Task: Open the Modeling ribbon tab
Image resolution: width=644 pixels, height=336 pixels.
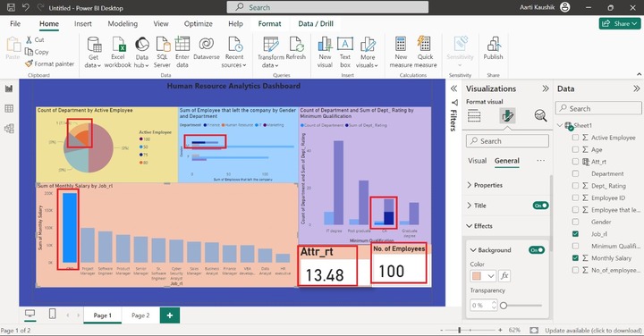Action: click(123, 24)
